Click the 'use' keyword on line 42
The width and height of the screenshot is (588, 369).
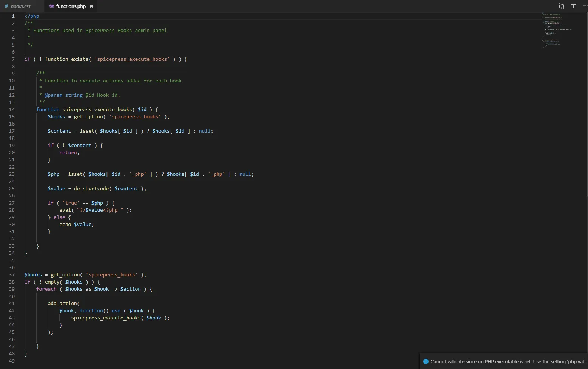tap(116, 310)
